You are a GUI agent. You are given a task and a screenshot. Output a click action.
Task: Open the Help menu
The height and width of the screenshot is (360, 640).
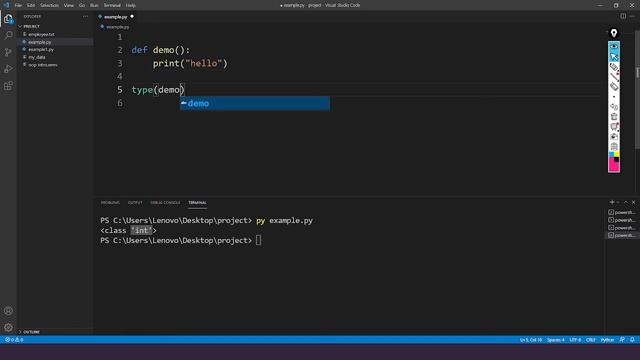pos(131,5)
